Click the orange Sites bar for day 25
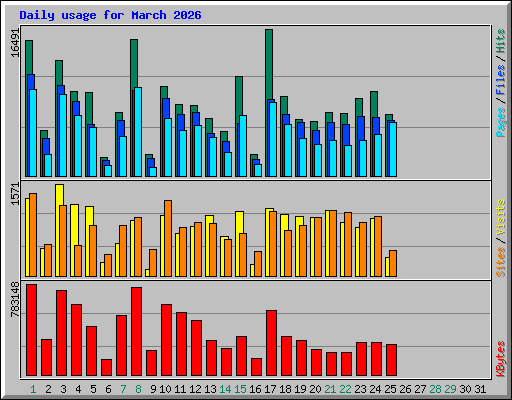 (x=393, y=263)
